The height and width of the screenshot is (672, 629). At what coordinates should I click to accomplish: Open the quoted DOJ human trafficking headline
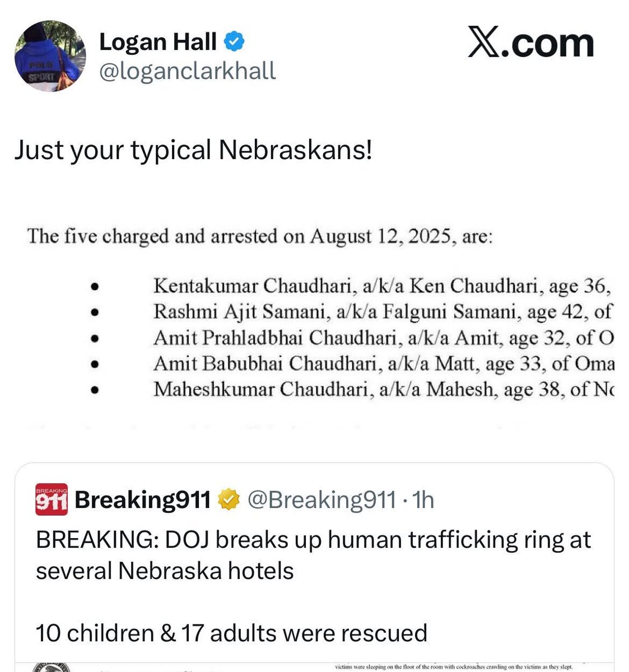pyautogui.click(x=314, y=555)
